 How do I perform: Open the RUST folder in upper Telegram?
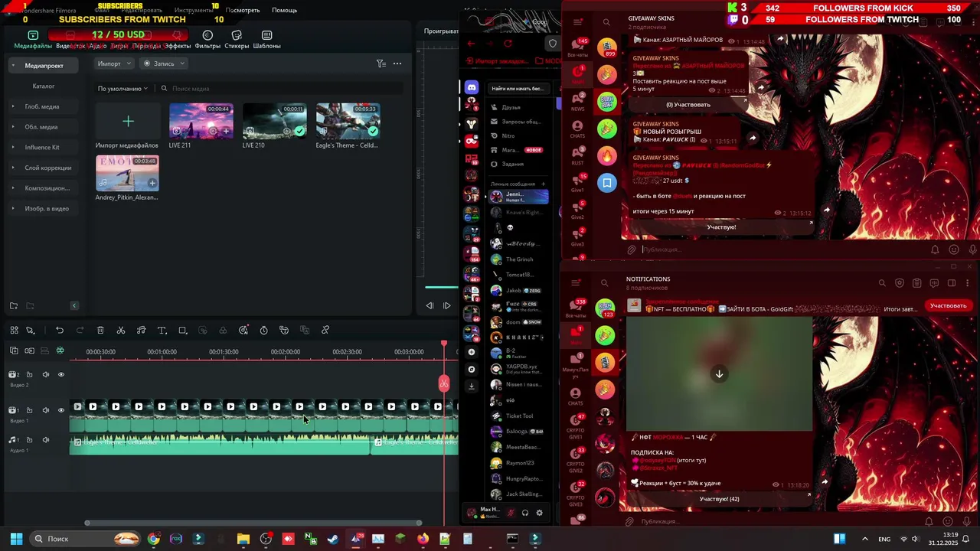point(577,156)
